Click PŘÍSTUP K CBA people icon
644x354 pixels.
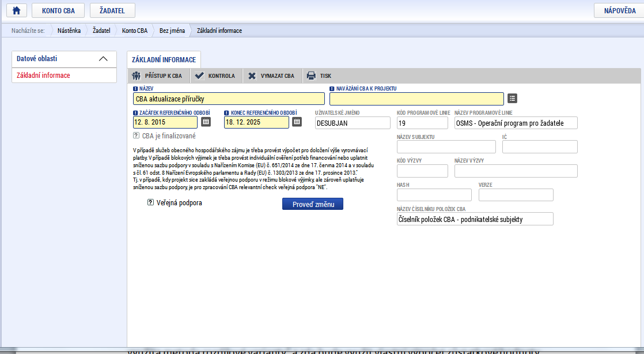(x=137, y=76)
